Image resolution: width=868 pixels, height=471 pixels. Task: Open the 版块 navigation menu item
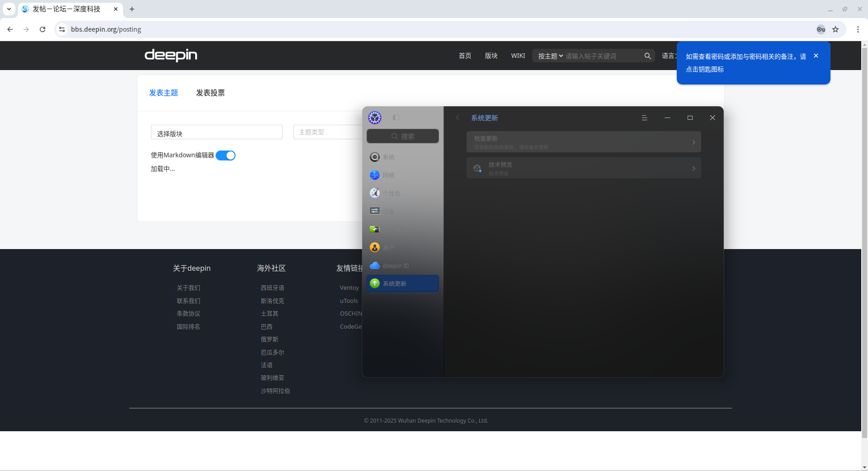coord(491,56)
